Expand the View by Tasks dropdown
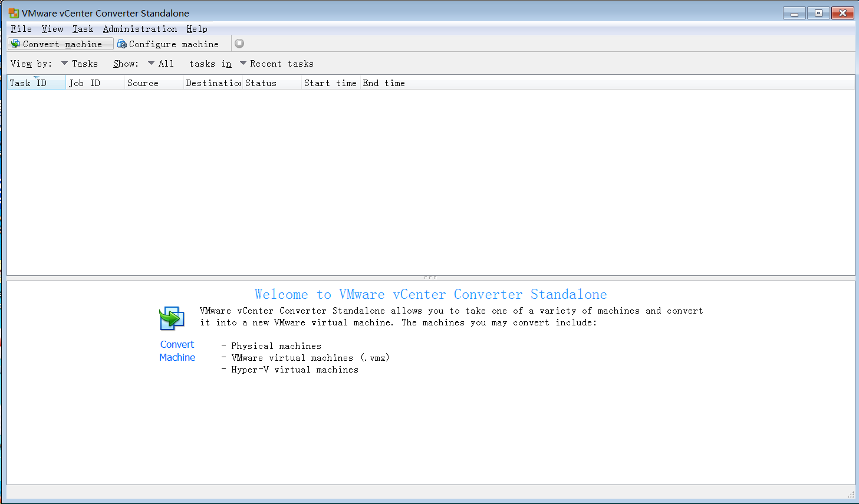859x504 pixels. click(80, 64)
